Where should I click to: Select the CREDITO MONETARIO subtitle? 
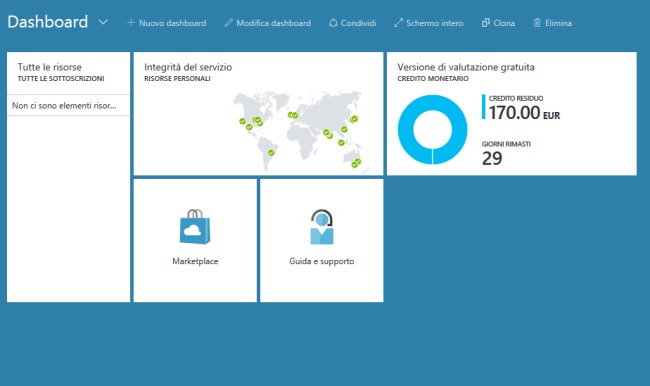pos(433,78)
